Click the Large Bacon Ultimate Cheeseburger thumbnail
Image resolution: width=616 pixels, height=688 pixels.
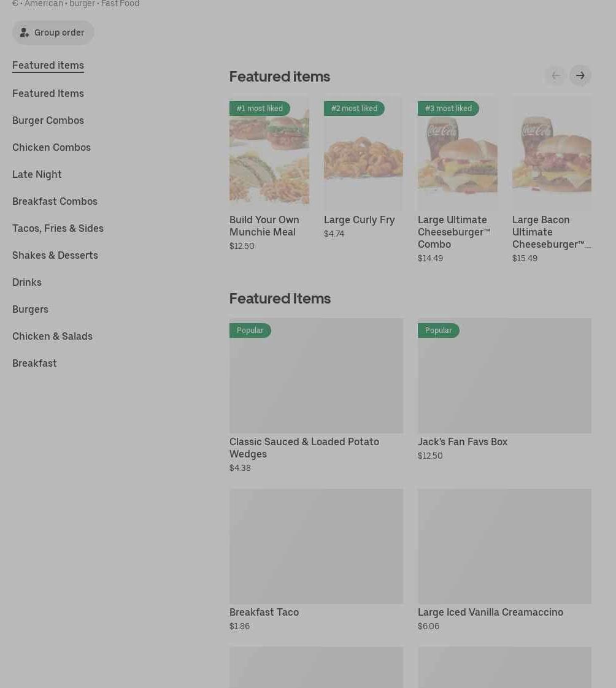click(552, 153)
